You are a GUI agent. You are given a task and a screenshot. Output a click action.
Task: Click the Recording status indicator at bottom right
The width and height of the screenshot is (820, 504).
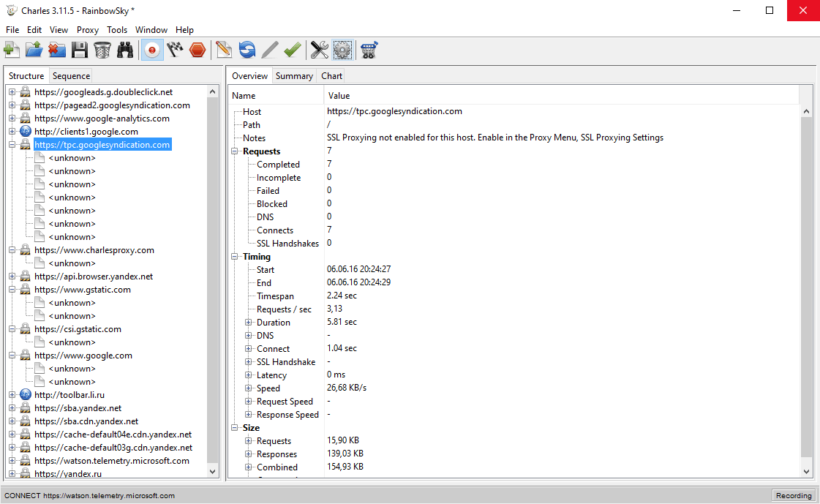pyautogui.click(x=794, y=496)
